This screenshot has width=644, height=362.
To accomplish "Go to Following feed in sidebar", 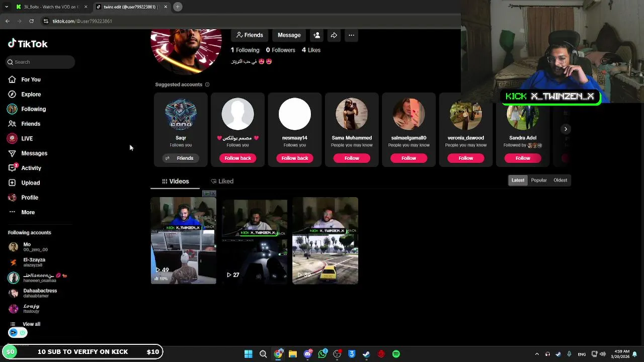I will [27, 109].
